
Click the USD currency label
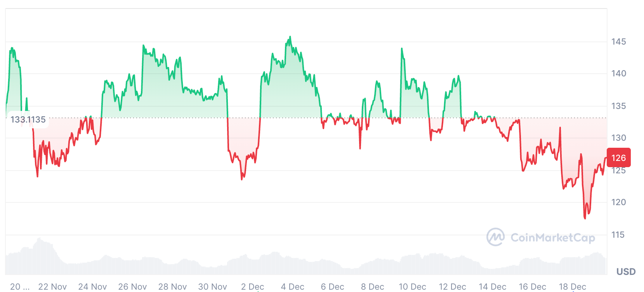point(626,271)
